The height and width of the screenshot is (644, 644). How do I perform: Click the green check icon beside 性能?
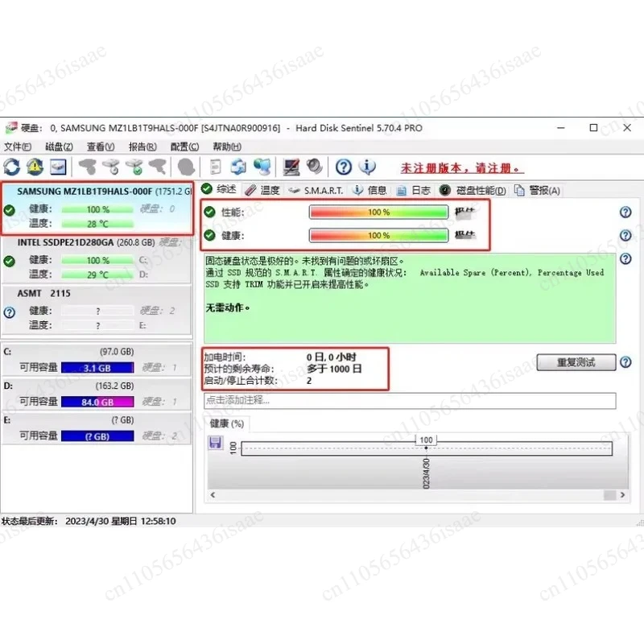[x=209, y=212]
